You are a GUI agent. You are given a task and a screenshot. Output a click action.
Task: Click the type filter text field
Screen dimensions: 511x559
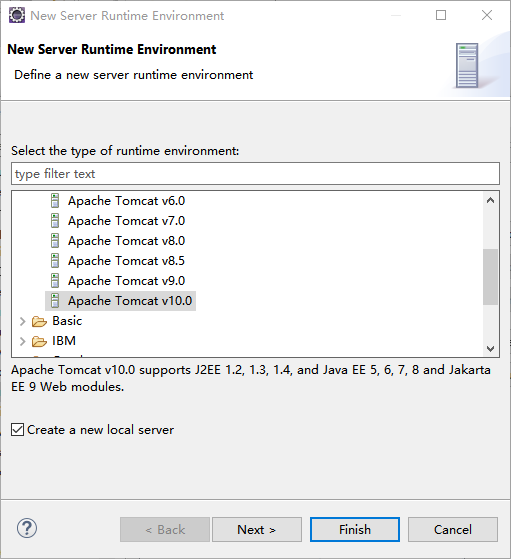pyautogui.click(x=255, y=174)
